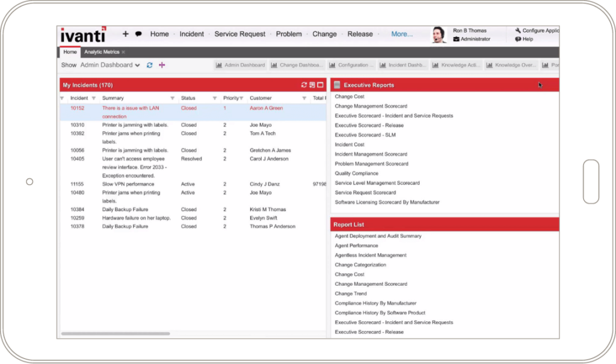616x364 pixels.
Task: Click the Configure Application wrench icon
Action: point(518,30)
